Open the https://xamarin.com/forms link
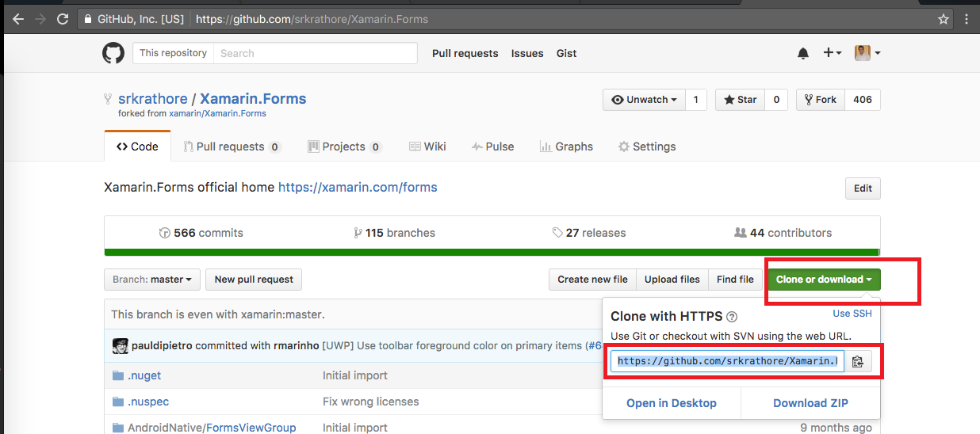This screenshot has height=434, width=980. [x=358, y=188]
